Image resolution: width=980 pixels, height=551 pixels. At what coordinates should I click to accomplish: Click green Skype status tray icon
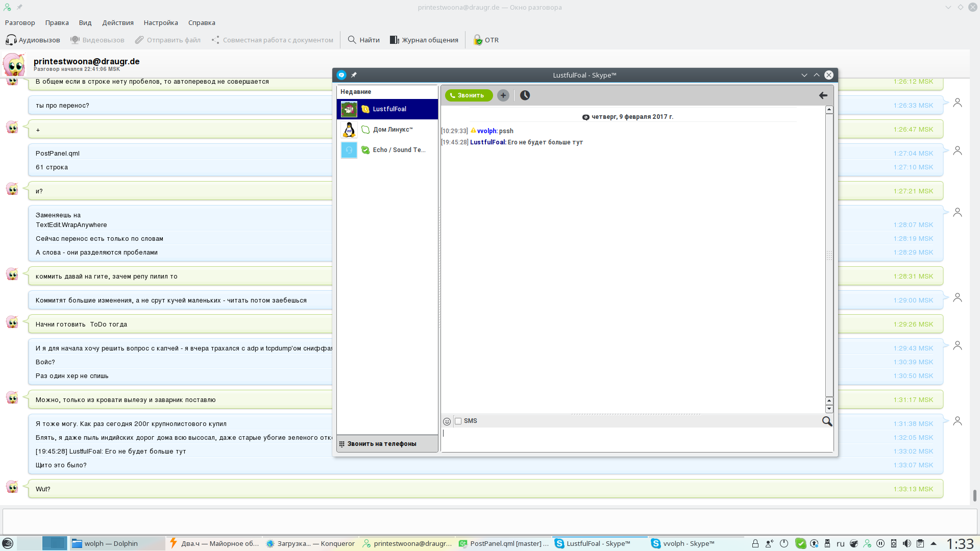click(800, 543)
